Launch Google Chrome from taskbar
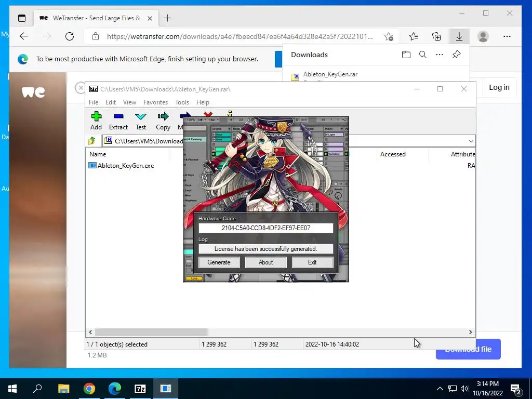532x399 pixels. 89,389
